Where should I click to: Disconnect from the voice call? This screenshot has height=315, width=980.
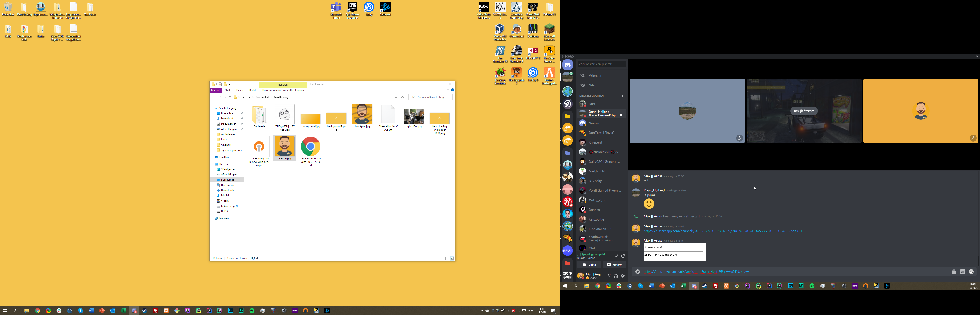[623, 256]
